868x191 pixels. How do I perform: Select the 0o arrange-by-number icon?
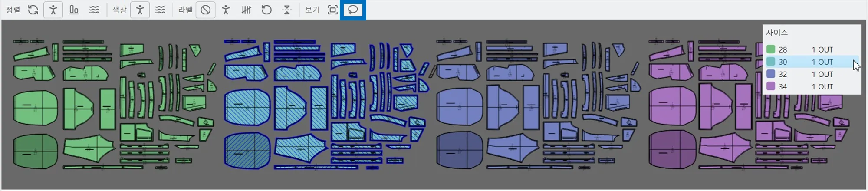coord(74,10)
